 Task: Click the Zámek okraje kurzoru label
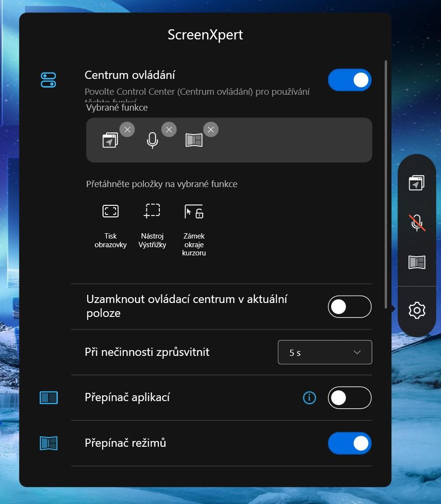pyautogui.click(x=194, y=244)
